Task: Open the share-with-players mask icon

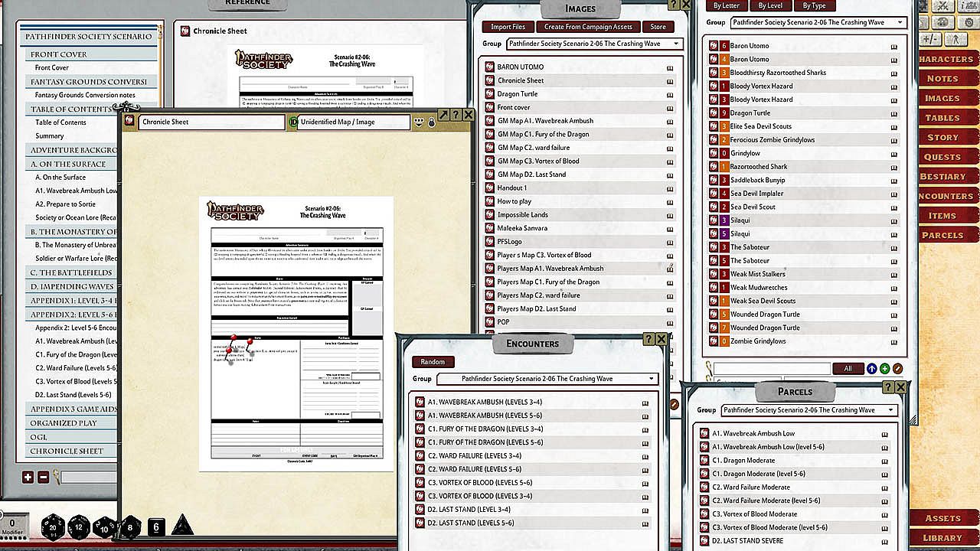Action: pos(419,122)
